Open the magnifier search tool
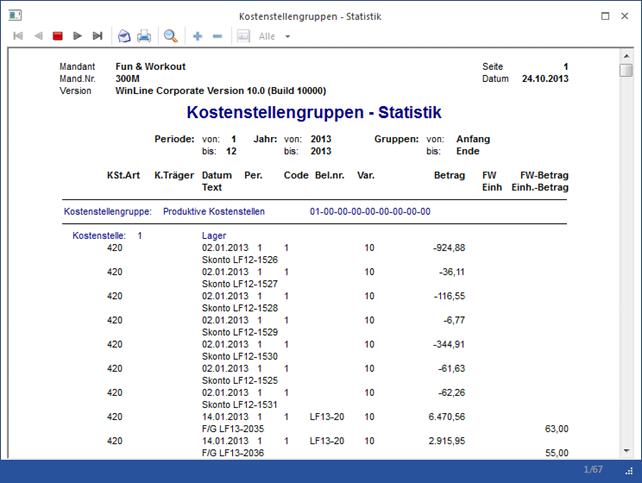642x483 pixels. coord(171,36)
